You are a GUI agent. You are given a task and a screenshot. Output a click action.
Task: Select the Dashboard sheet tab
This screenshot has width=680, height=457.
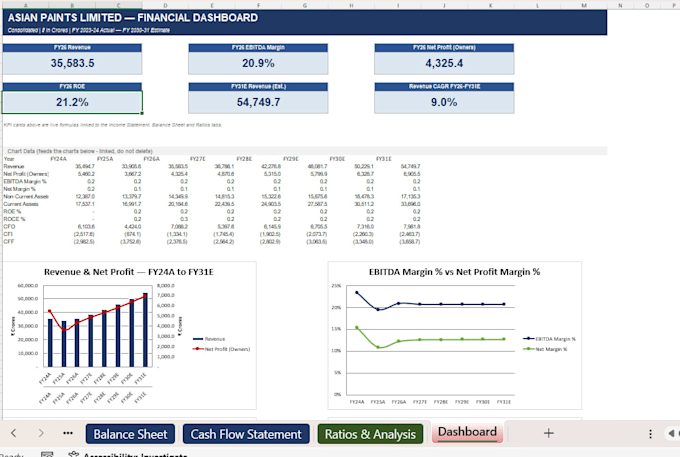467,432
